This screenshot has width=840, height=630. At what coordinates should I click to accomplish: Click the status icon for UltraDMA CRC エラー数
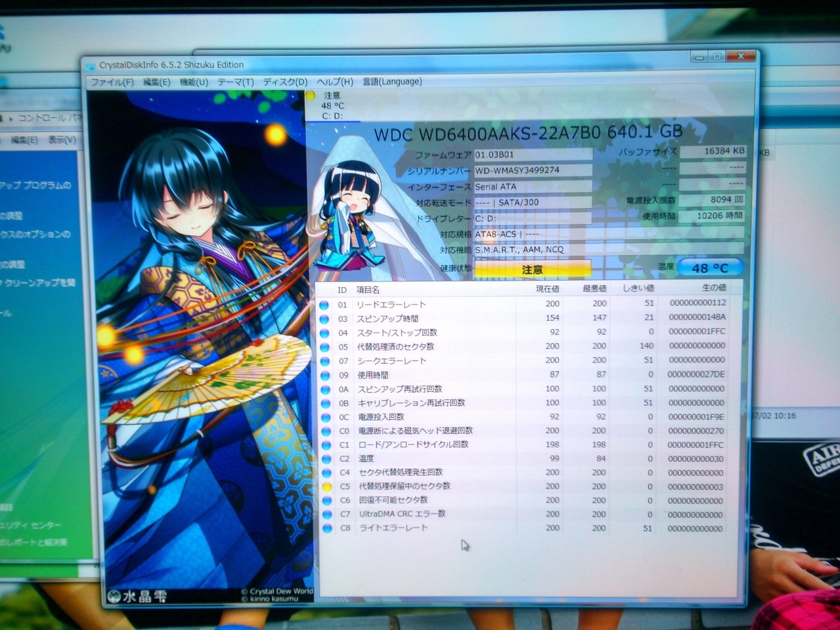tap(325, 514)
